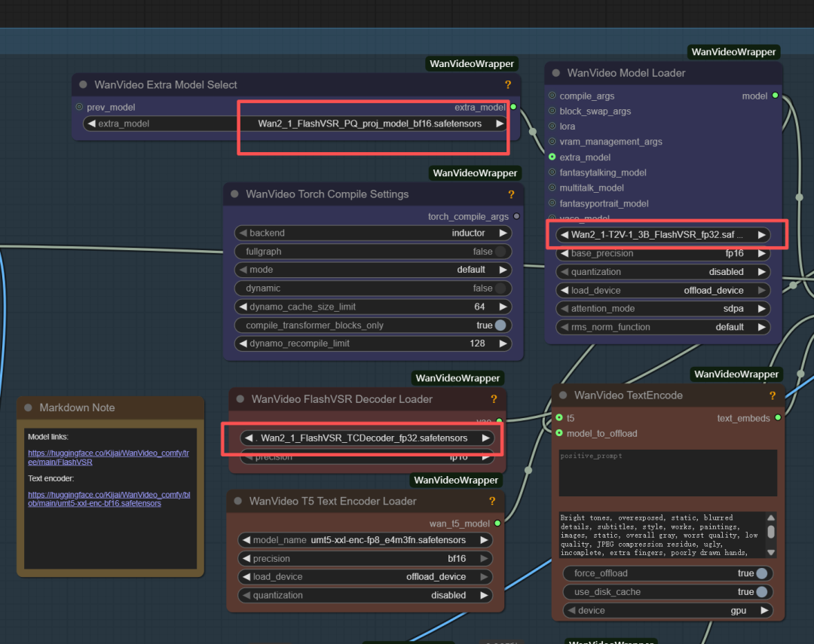
Task: Click the wan_t5_model output connector
Action: pyautogui.click(x=497, y=523)
